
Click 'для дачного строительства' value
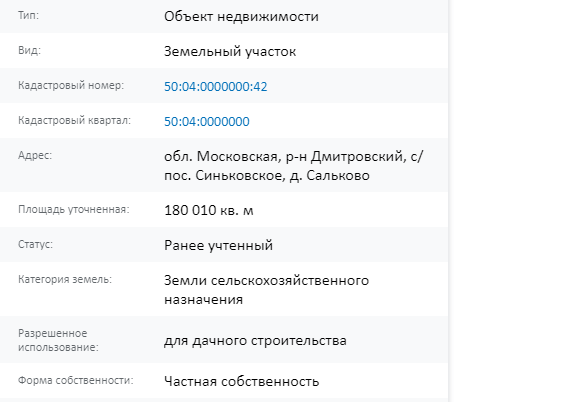[255, 341]
